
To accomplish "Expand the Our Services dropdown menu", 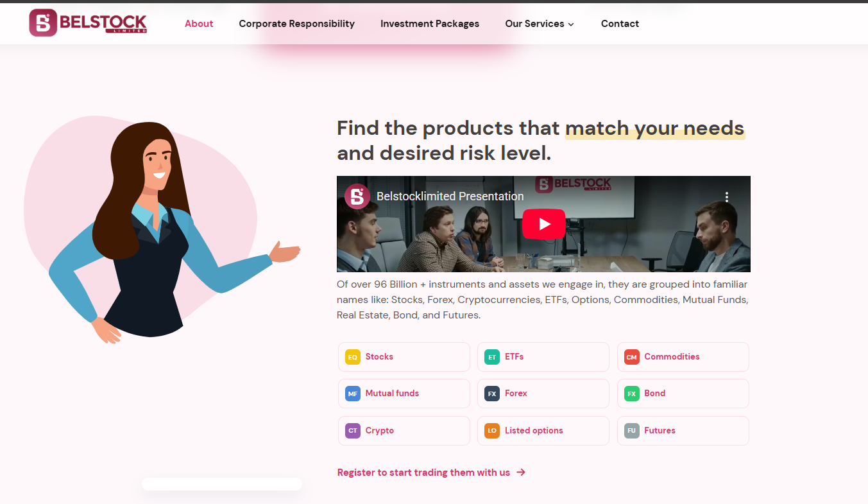I will (540, 24).
